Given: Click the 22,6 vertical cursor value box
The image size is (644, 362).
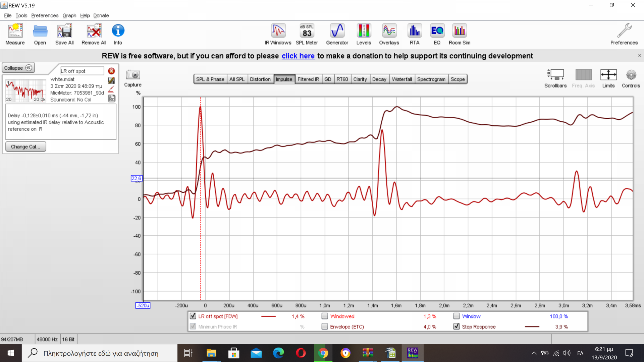Looking at the screenshot, I should point(137,178).
